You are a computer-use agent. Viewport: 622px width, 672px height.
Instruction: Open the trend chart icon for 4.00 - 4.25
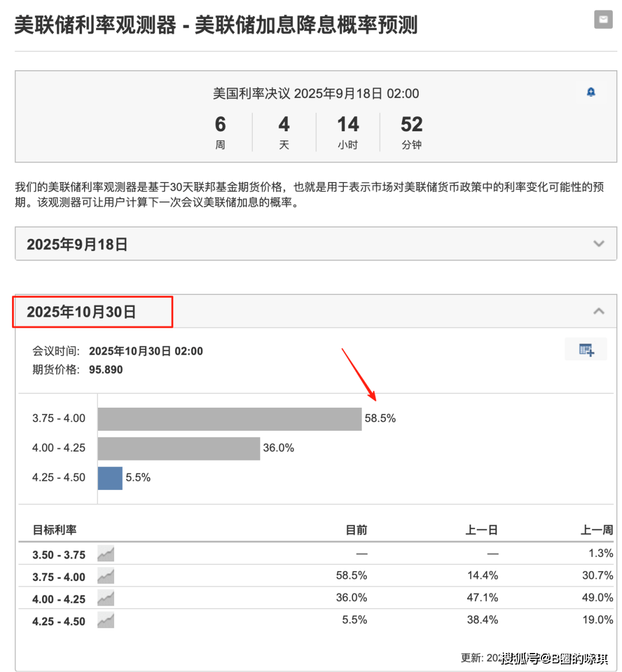105,598
